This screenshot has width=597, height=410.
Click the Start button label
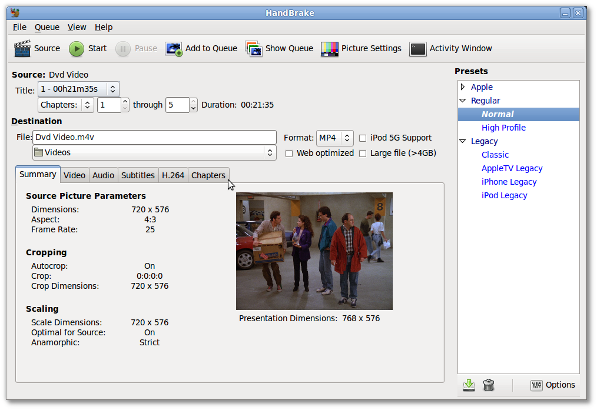(x=97, y=48)
